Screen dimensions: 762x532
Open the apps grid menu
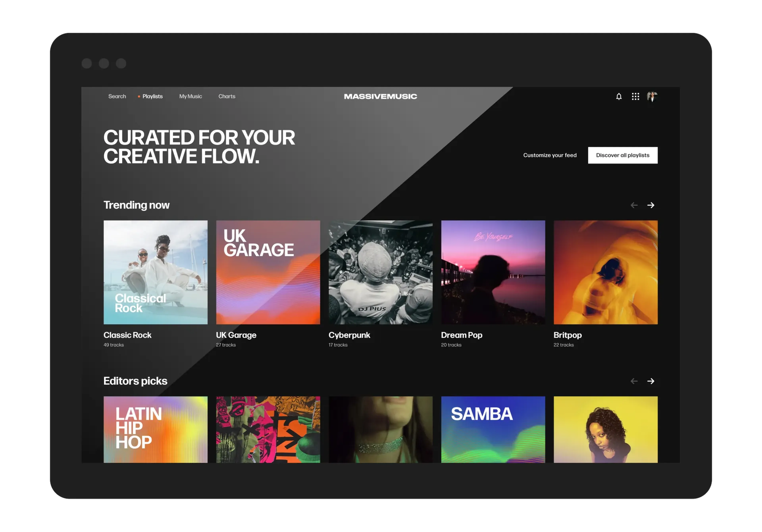(635, 97)
